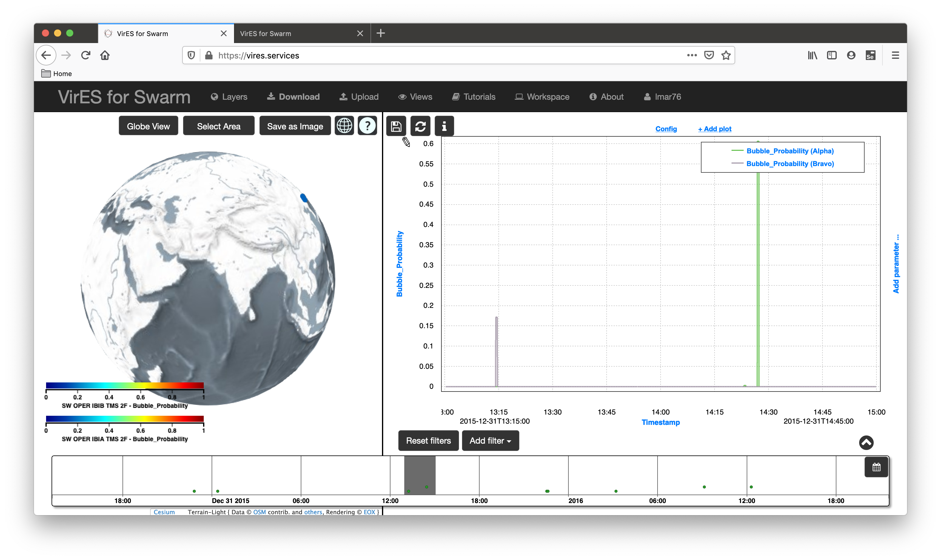The height and width of the screenshot is (560, 941).
Task: Toggle Bubble_Probability (Alpha) in the legend
Action: (790, 151)
